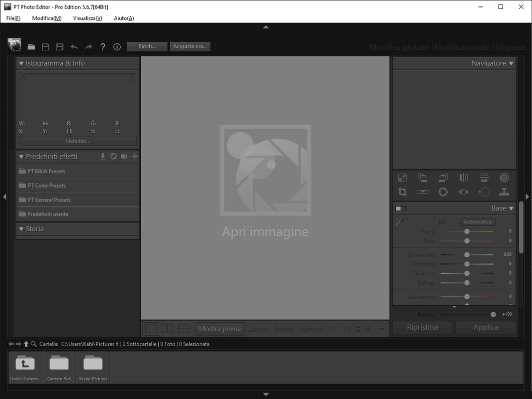532x399 pixels.
Task: Toggle the Base panel on/off switch
Action: coord(400,208)
